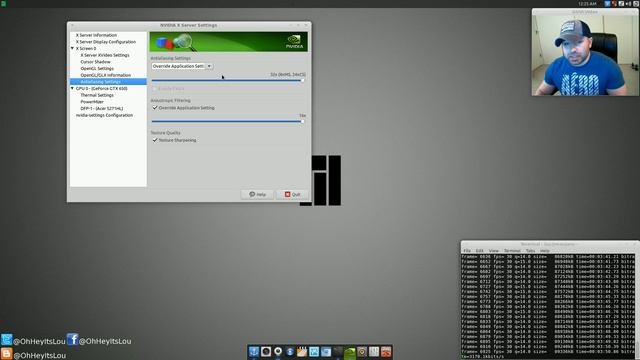Screen dimensions: 640x360
Task: Click the NVIDIA logo in the banner
Action: tap(294, 42)
